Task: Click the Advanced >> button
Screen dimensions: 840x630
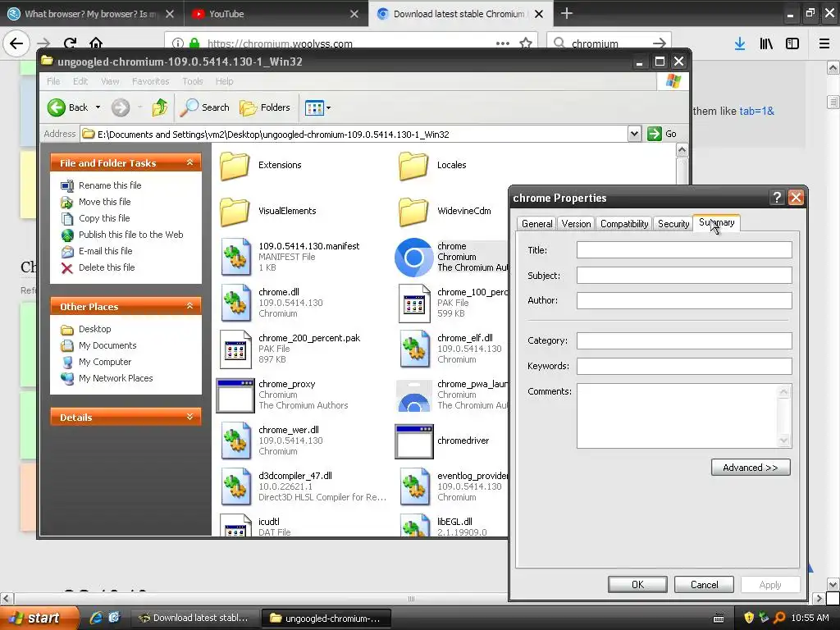Action: click(x=751, y=468)
